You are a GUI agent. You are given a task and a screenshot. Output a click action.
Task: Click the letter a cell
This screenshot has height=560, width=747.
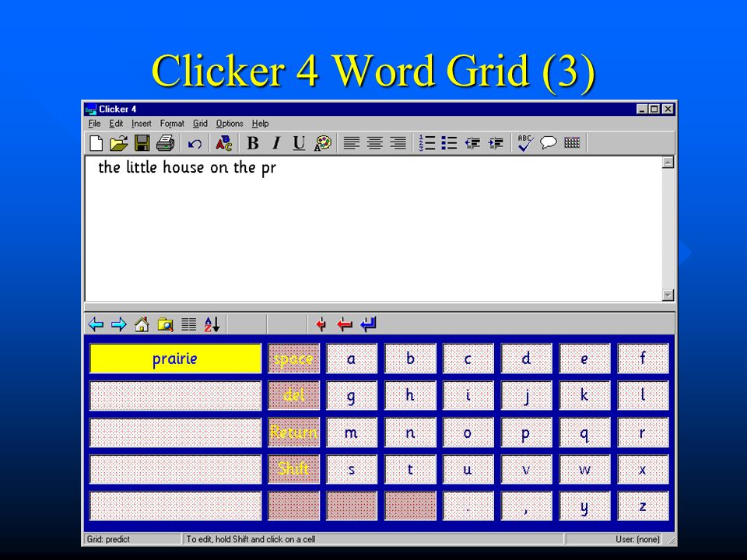click(352, 359)
